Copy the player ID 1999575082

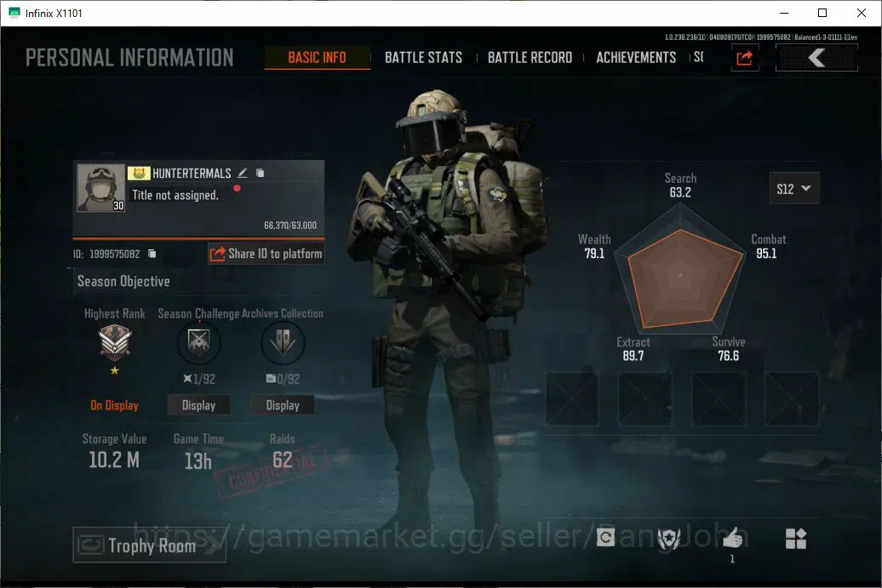[x=152, y=254]
